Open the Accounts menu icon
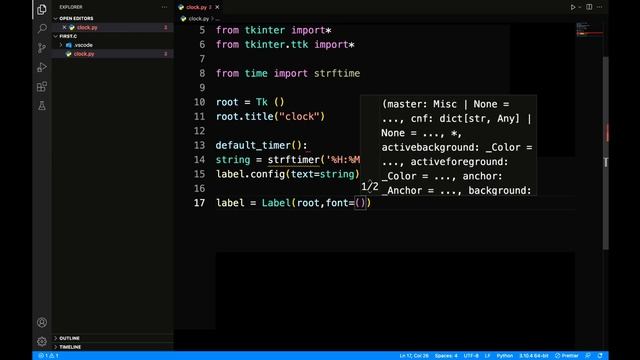640x360 pixels. click(x=42, y=322)
